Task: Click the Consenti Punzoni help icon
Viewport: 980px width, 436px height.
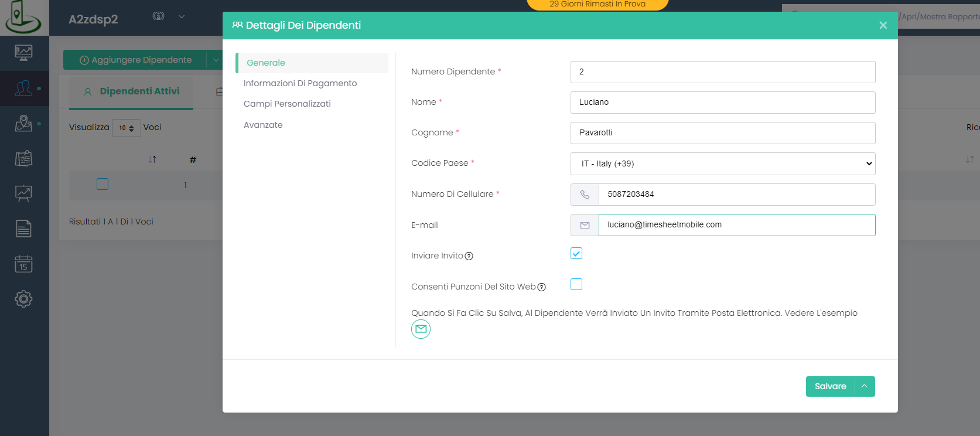Action: (541, 287)
